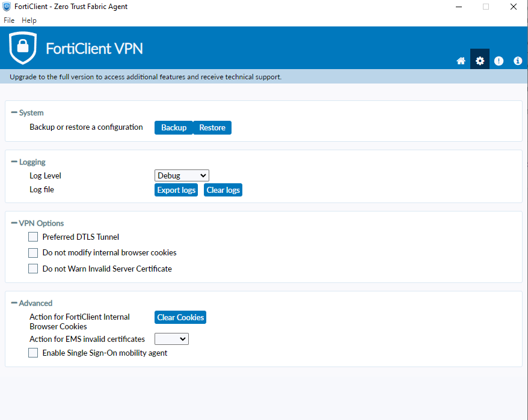Enable Preferred DTLS Tunnel checkbox
This screenshot has height=420, width=528.
pyautogui.click(x=33, y=237)
